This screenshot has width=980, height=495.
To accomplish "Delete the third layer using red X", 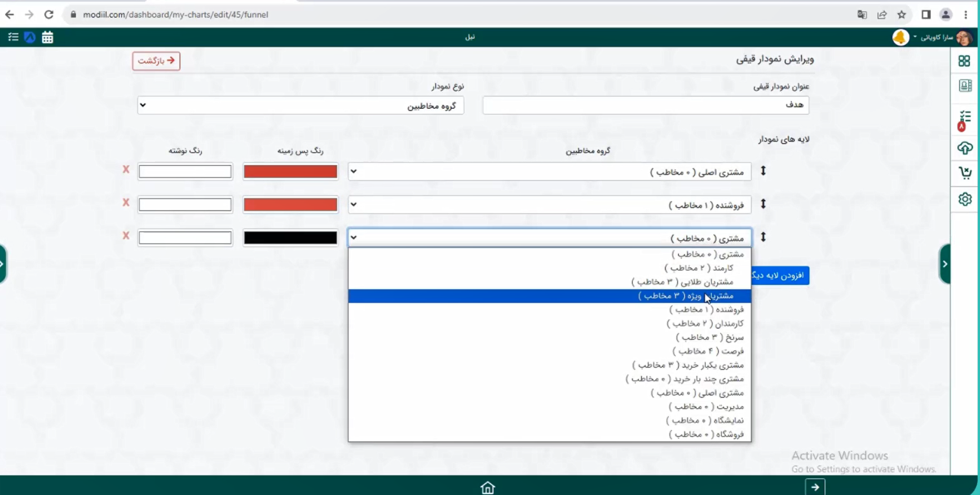I will pyautogui.click(x=126, y=236).
